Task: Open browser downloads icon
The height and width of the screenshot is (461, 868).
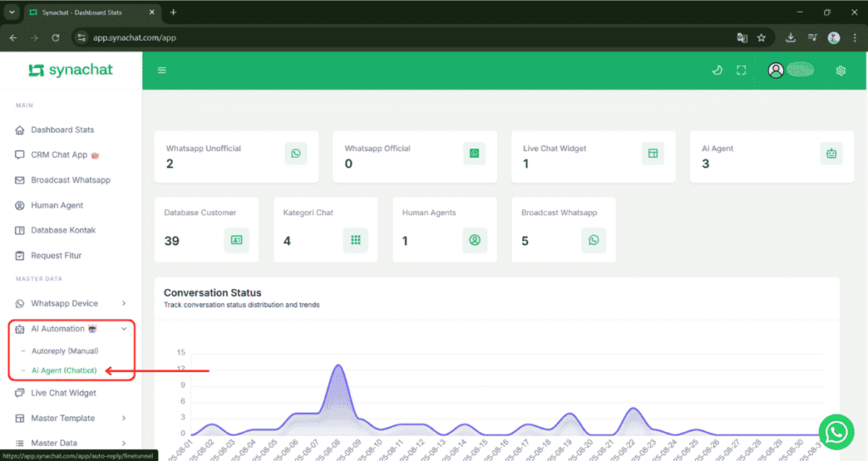Action: 791,37
